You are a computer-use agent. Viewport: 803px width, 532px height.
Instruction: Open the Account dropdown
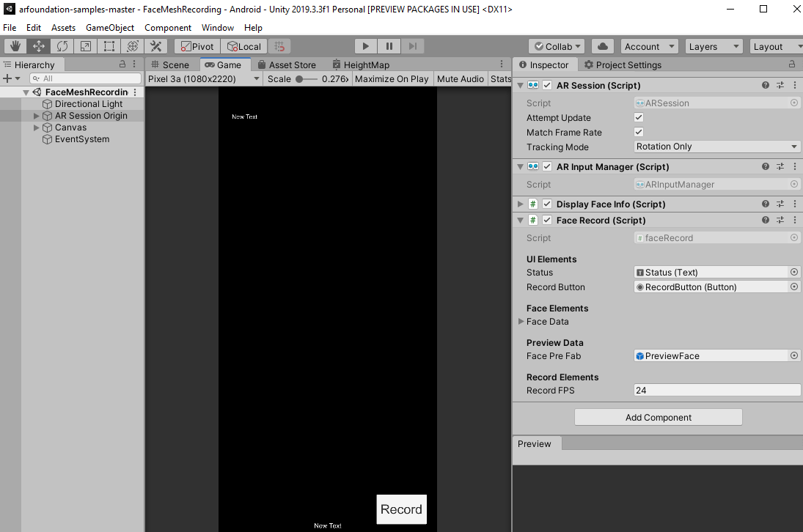(x=649, y=47)
